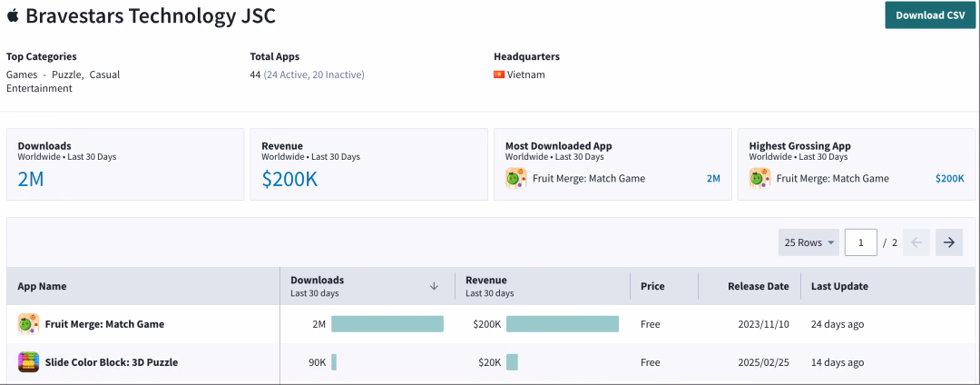Click Fruit Merge icon in Most Downloaded card
This screenshot has height=385, width=980.
coord(516,178)
